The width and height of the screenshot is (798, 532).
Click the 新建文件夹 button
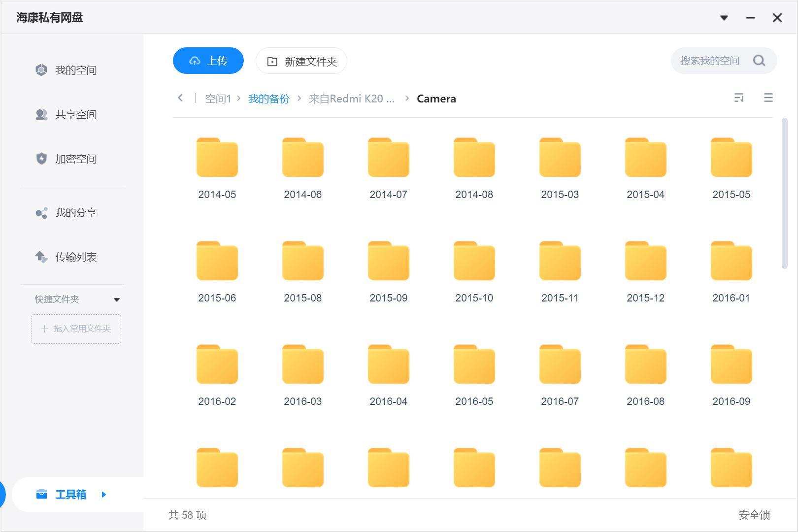pyautogui.click(x=301, y=61)
